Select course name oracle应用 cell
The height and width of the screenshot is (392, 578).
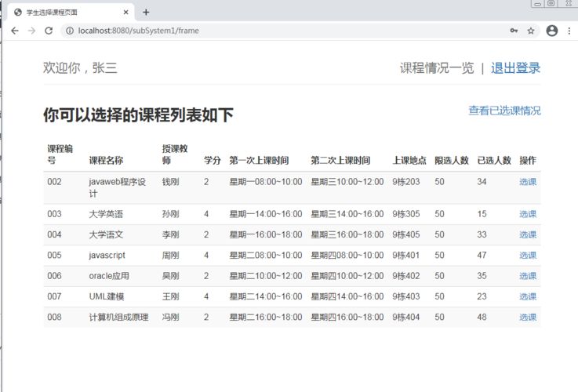[109, 276]
